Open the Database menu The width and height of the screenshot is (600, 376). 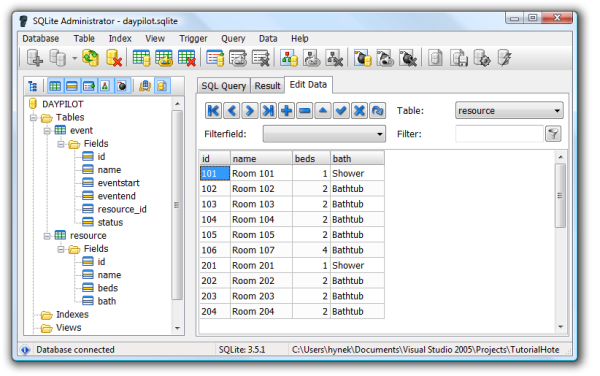(x=41, y=39)
